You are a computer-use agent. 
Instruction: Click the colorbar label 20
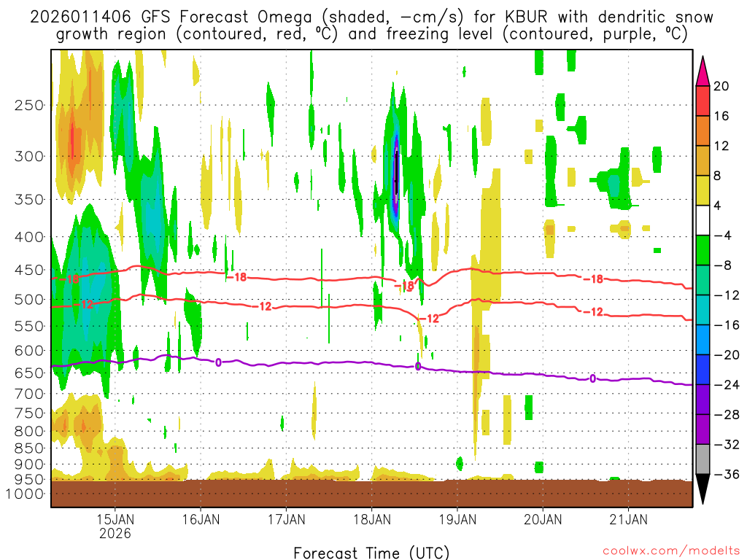coord(721,86)
